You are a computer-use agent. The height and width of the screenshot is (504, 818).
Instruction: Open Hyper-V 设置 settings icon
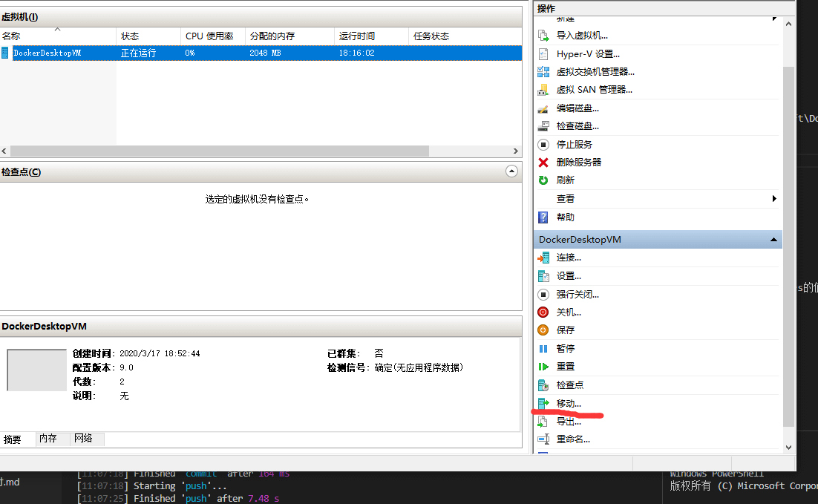(x=543, y=53)
